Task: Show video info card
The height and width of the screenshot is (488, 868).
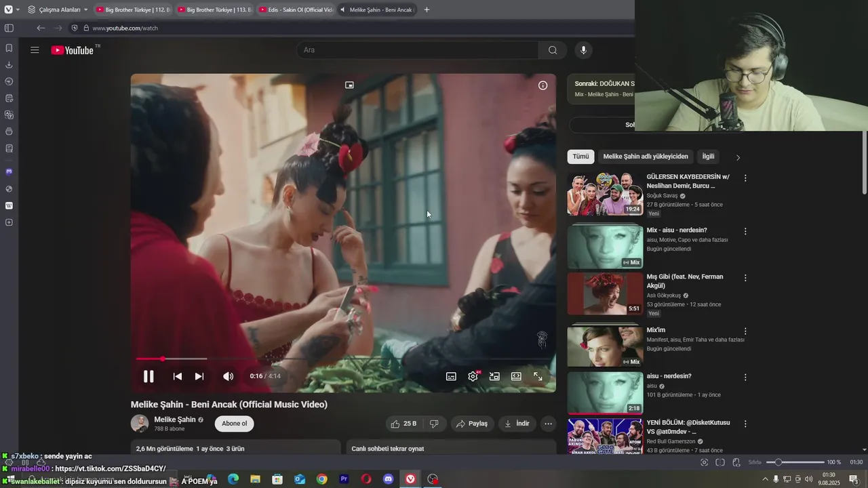Action: pyautogui.click(x=542, y=85)
